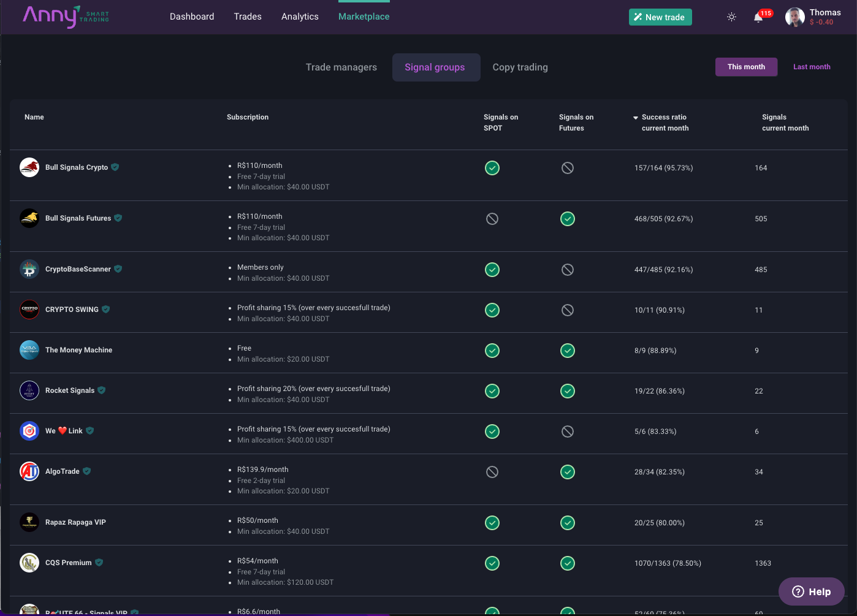
Task: Toggle light mode with the sun icon
Action: tap(731, 17)
